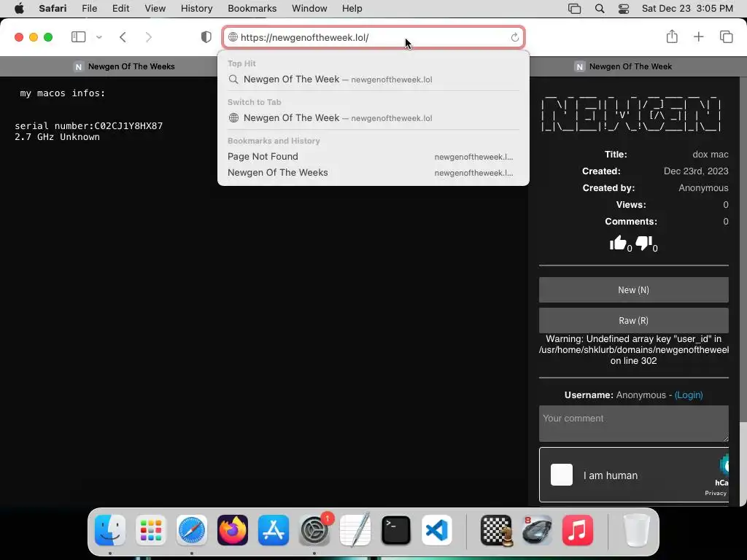Switch to the right Newgen Of The Week tab
747x560 pixels.
click(623, 66)
